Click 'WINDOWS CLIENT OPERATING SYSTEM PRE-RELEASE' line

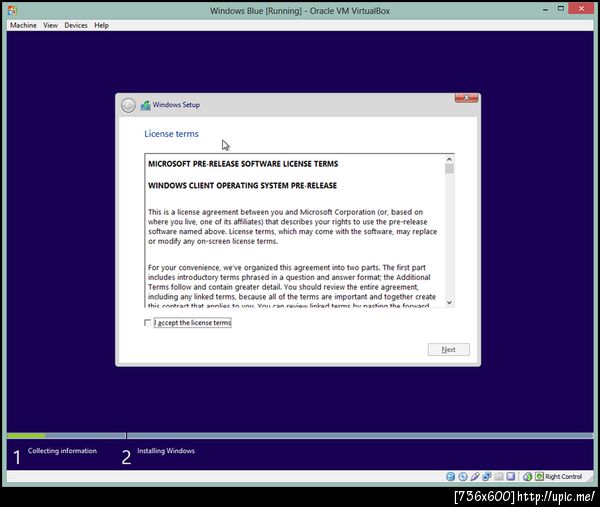coord(243,186)
